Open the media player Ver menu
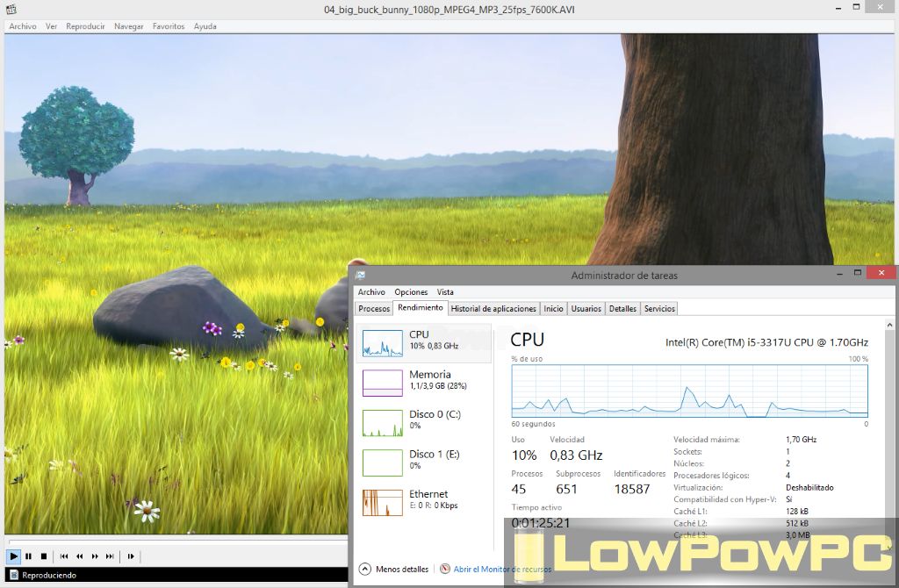Image resolution: width=899 pixels, height=588 pixels. [x=51, y=26]
